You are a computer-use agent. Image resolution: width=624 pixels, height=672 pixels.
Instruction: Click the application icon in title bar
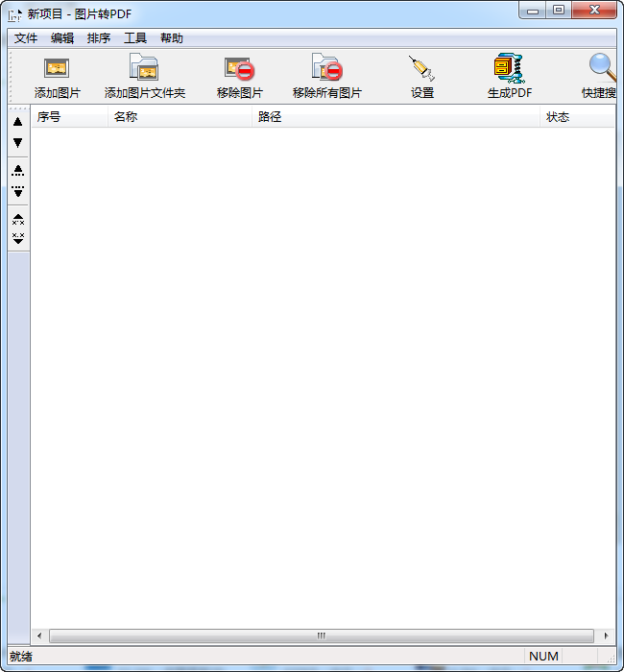(15, 14)
